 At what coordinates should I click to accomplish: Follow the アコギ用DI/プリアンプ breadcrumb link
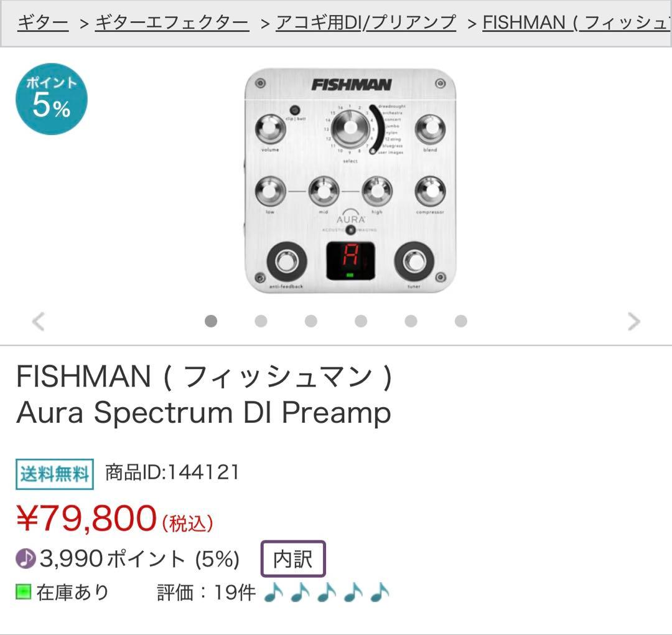[x=366, y=20]
